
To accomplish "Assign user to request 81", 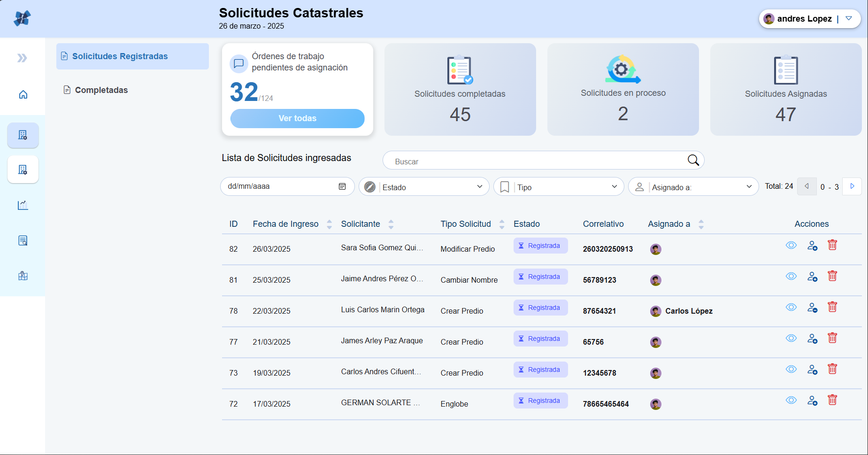I will [x=812, y=277].
